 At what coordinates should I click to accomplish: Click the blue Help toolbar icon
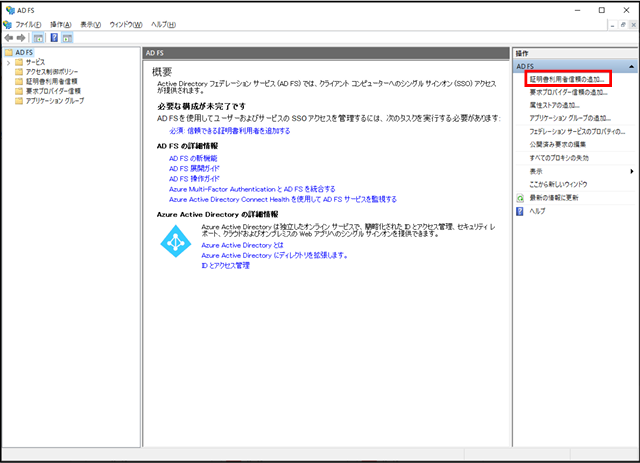(x=54, y=38)
